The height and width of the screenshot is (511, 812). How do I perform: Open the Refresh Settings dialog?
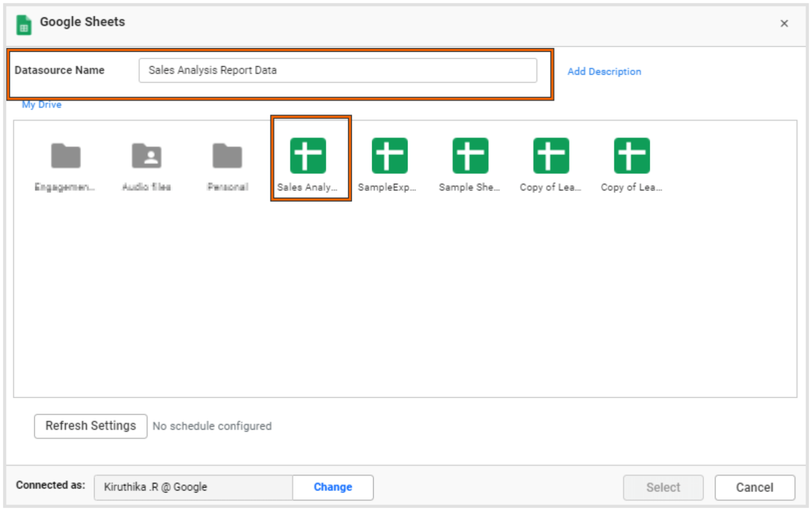(x=90, y=426)
